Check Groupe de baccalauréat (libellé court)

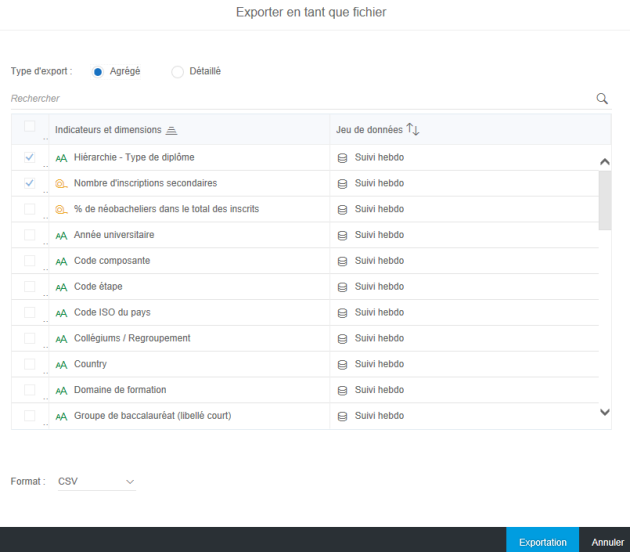click(x=29, y=415)
